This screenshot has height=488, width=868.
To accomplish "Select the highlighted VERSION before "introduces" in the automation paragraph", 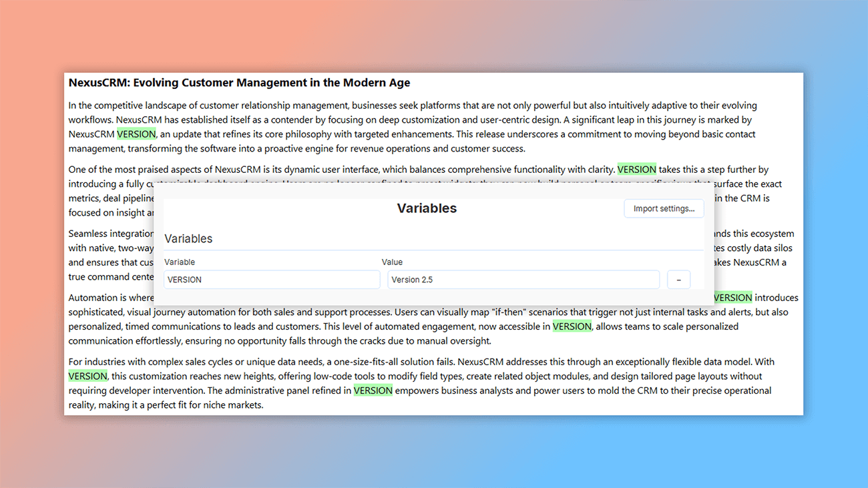I will [x=732, y=297].
